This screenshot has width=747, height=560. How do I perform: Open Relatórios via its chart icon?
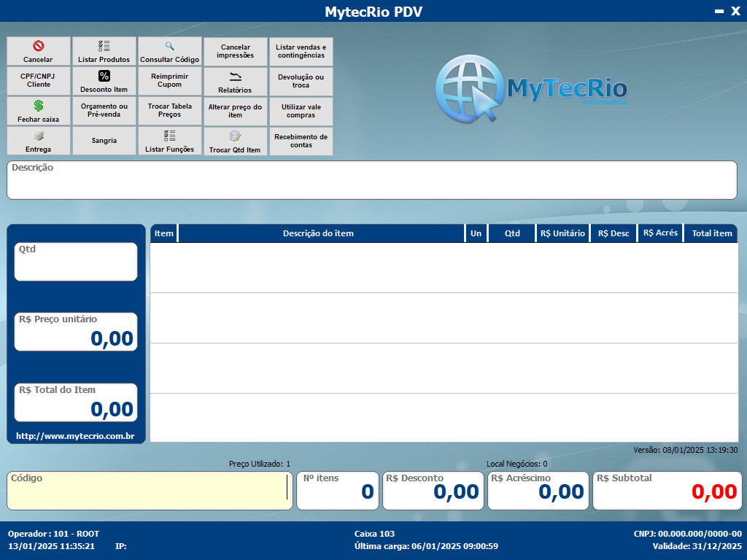[235, 74]
